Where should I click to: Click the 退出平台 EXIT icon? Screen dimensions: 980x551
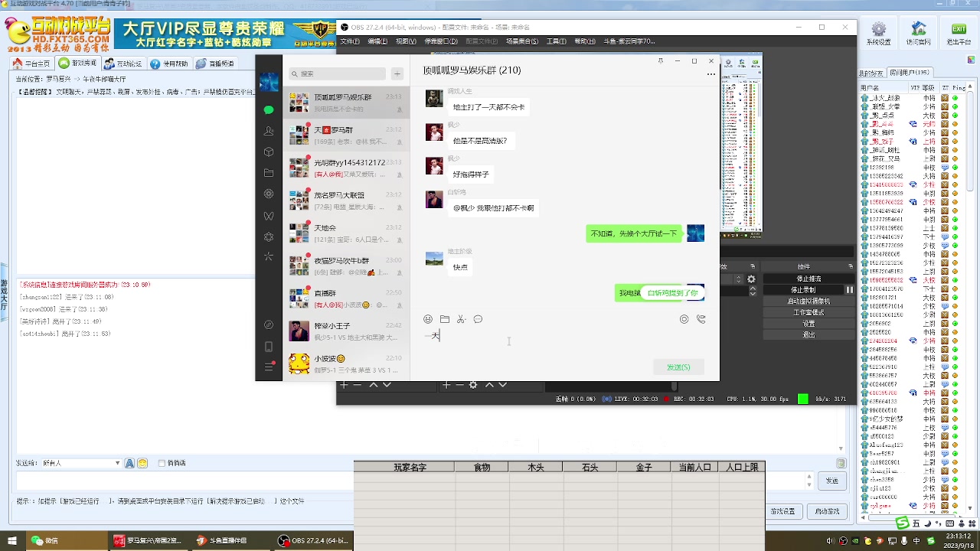[x=958, y=29]
